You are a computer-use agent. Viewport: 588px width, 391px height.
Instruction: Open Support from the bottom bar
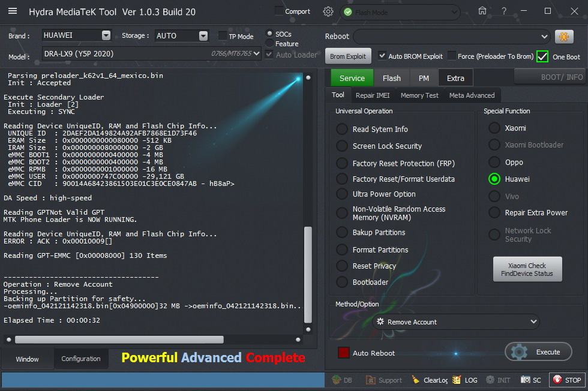pyautogui.click(x=384, y=380)
